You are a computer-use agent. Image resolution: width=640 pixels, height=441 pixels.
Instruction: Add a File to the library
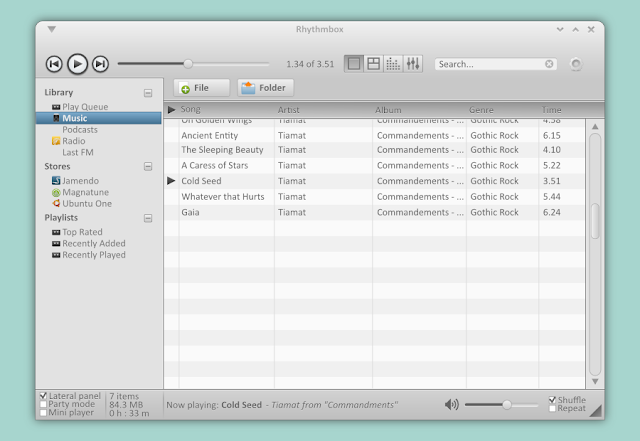pyautogui.click(x=201, y=88)
